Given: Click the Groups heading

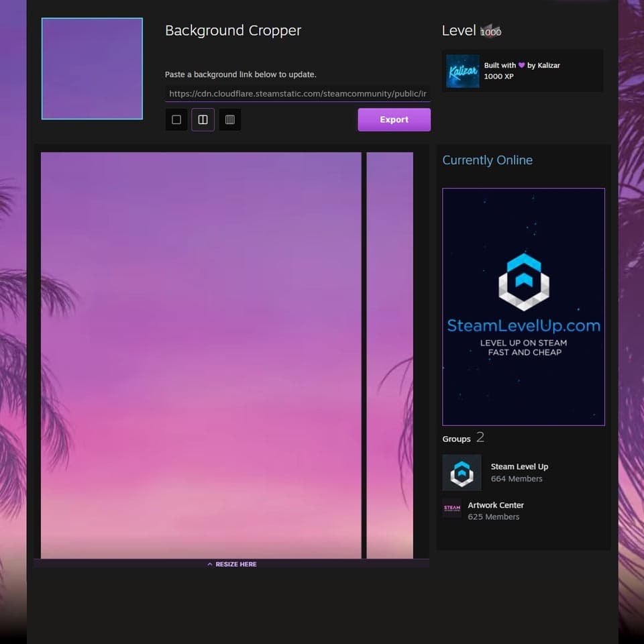Looking at the screenshot, I should pos(456,439).
